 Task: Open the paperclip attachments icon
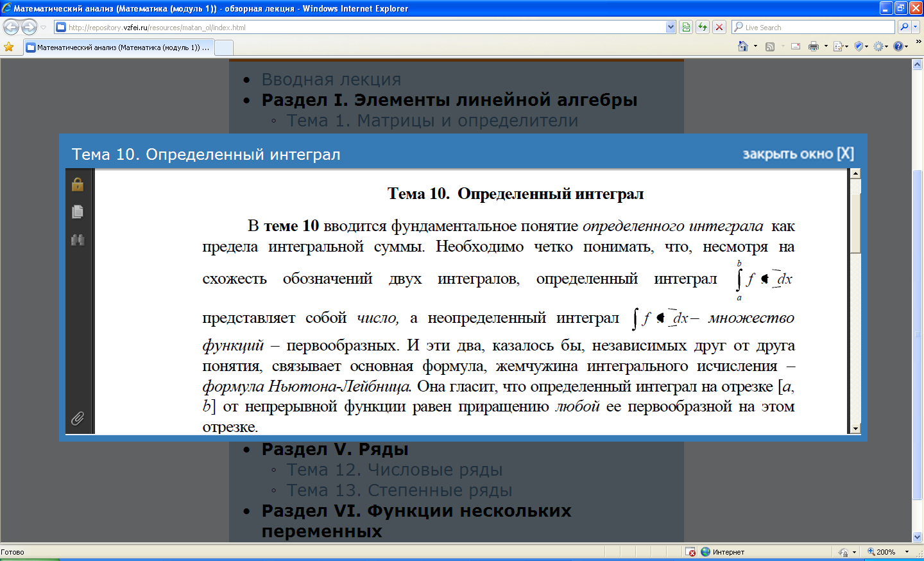pyautogui.click(x=78, y=419)
